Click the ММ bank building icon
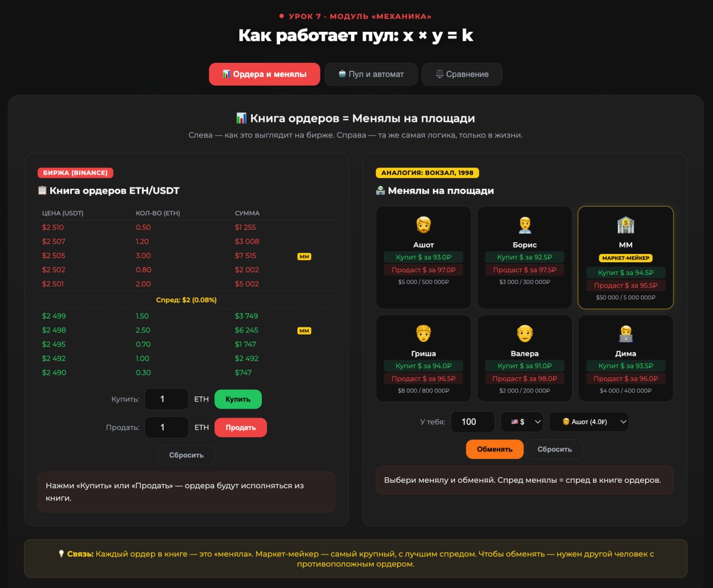 pyautogui.click(x=626, y=225)
